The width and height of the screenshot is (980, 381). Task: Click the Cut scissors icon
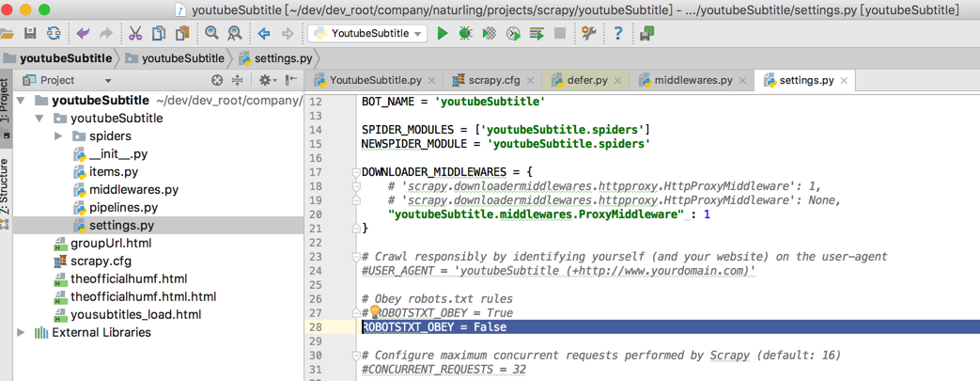point(135,34)
